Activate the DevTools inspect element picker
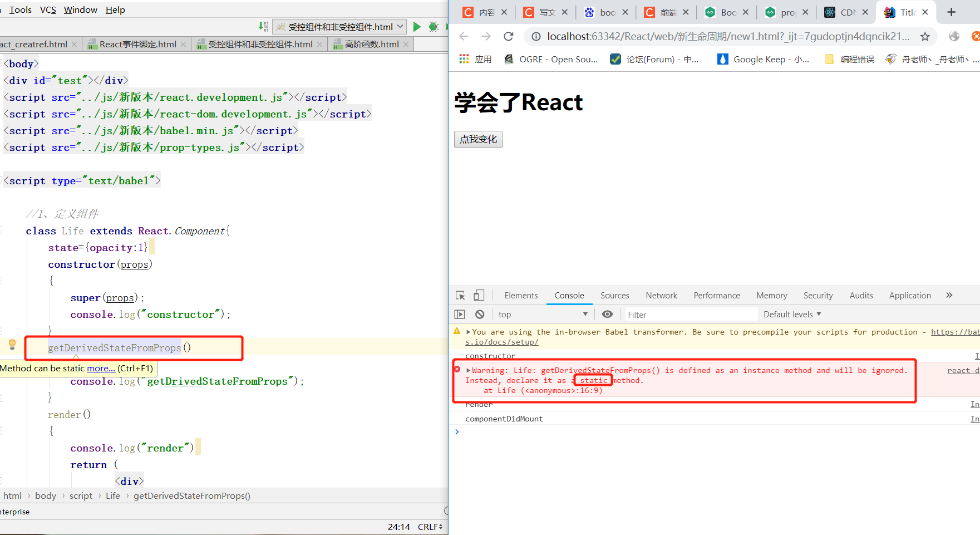This screenshot has width=980, height=535. [x=460, y=296]
